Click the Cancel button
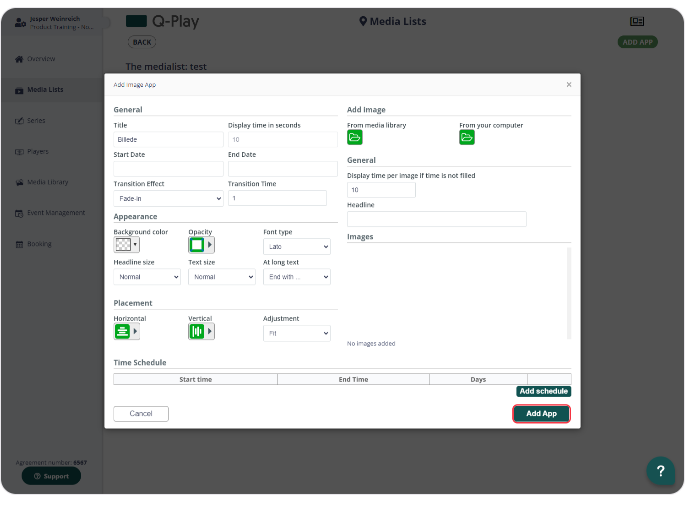Image resolution: width=686 pixels, height=505 pixels. pyautogui.click(x=141, y=414)
